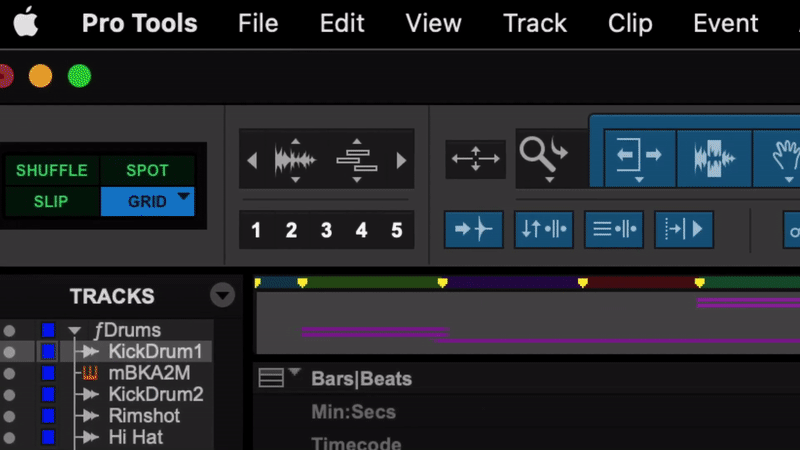Image resolution: width=800 pixels, height=450 pixels.
Task: Click the KickDrum2 blue color swatch
Action: [48, 394]
